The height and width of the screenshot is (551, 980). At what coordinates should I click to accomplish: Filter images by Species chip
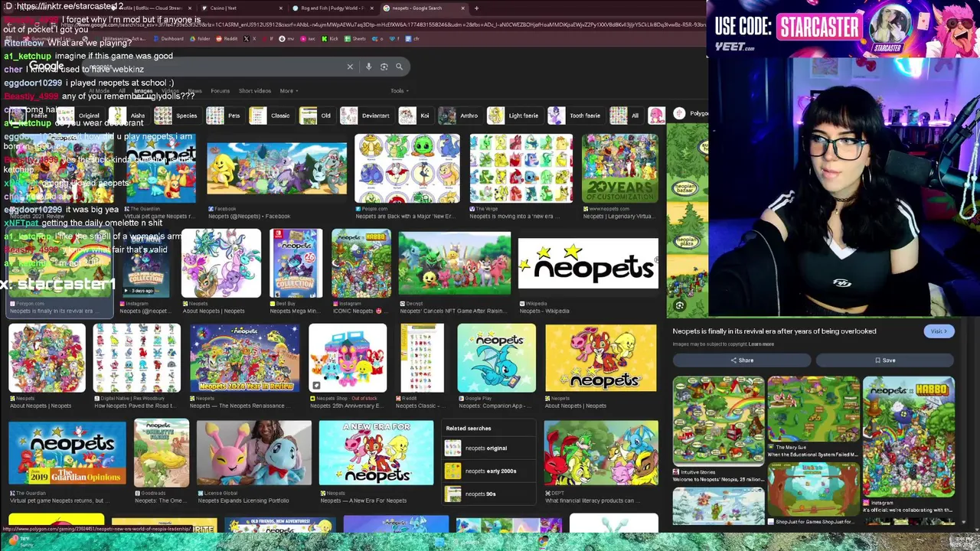pos(176,116)
